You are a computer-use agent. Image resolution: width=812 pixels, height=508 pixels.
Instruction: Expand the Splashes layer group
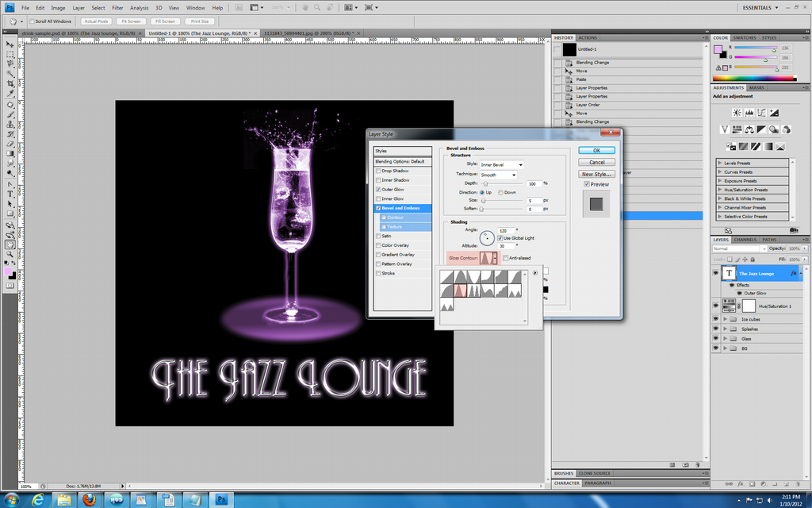coord(725,329)
